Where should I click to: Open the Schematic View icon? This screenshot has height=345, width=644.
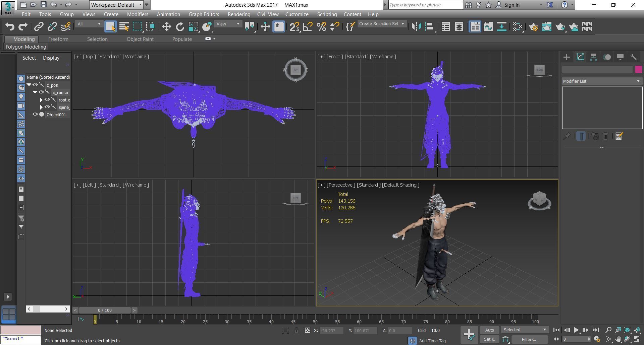coord(502,26)
